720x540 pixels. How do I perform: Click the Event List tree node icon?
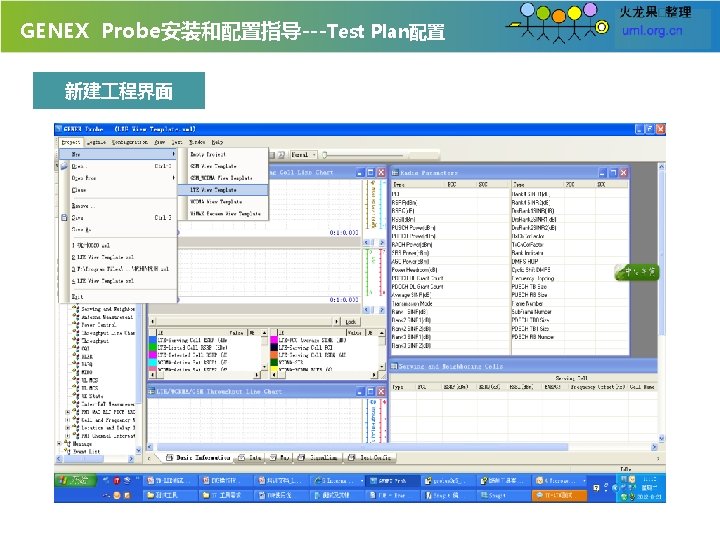tap(67, 451)
